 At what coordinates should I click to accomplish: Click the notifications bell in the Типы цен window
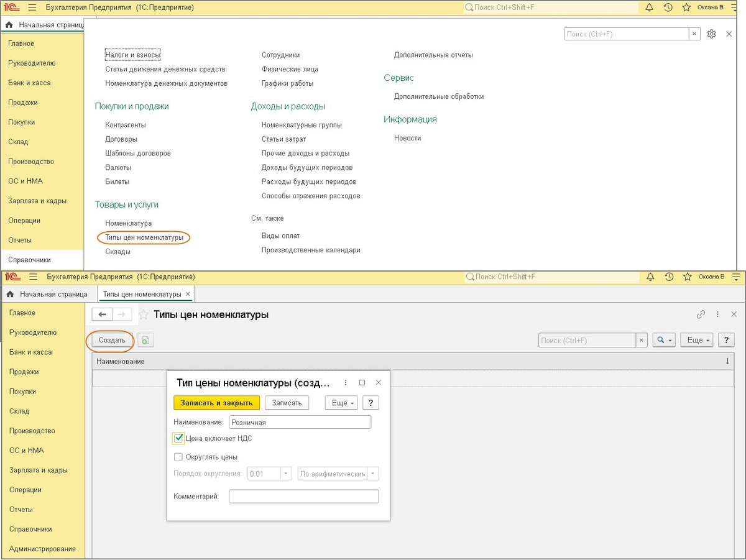point(650,277)
